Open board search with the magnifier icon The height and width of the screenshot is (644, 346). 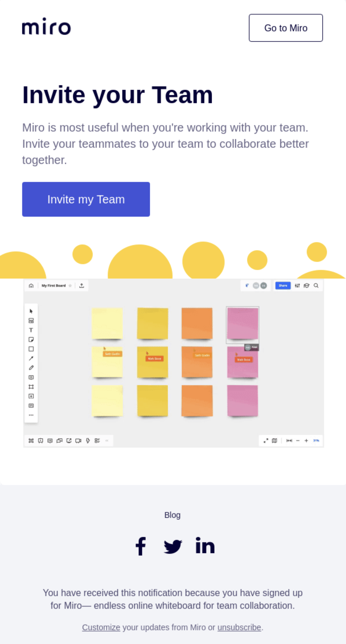[316, 286]
